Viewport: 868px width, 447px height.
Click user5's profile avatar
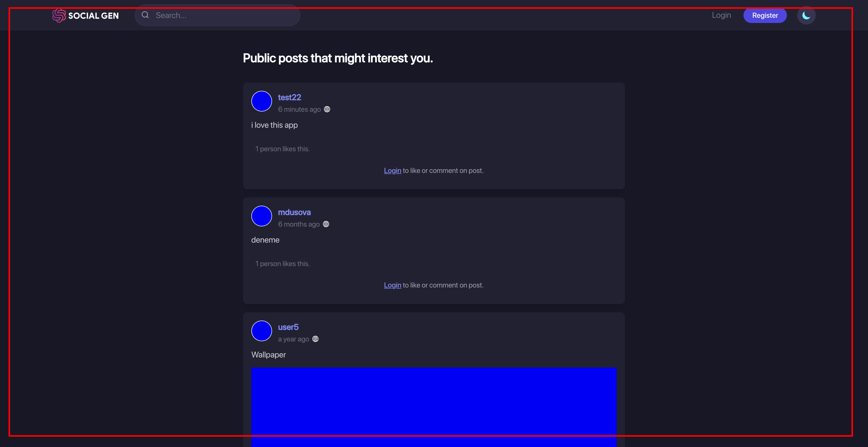[261, 331]
